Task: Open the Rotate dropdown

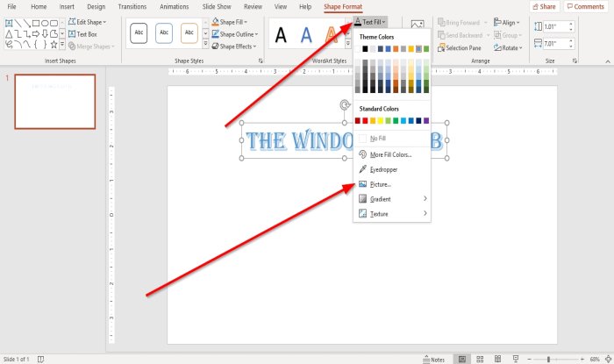Action: tap(508, 47)
